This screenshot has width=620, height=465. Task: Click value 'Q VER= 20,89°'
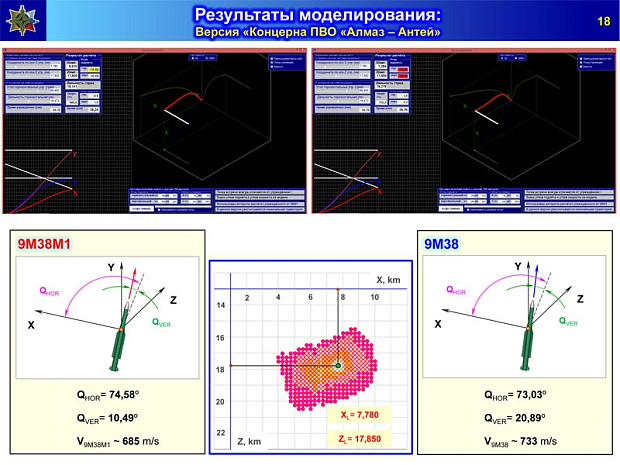[515, 418]
